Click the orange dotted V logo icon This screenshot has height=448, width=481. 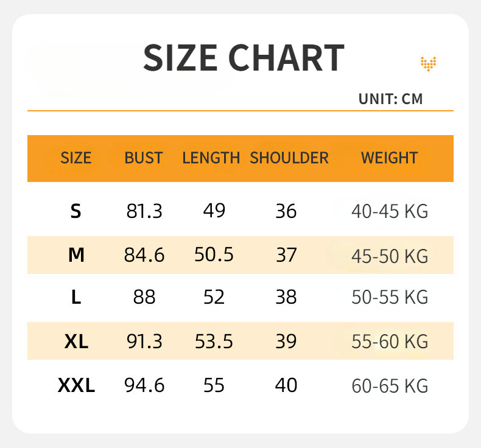click(429, 63)
